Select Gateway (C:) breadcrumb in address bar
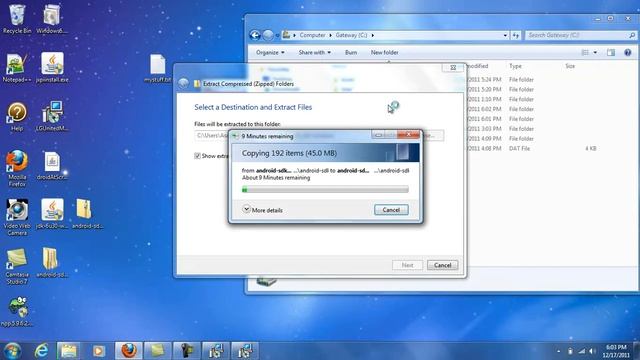 (x=351, y=36)
